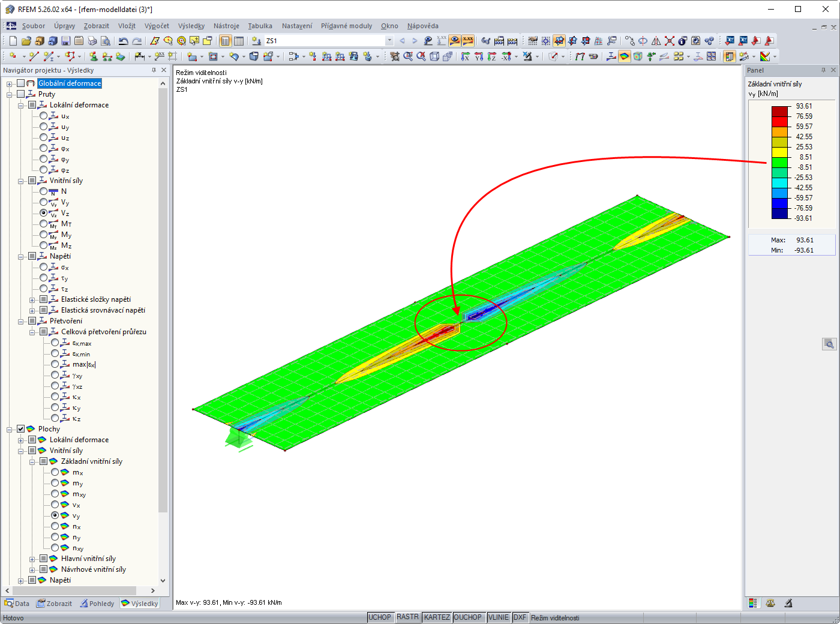The height and width of the screenshot is (624, 840).
Task: Click the dark blue bottom legend color swatch
Action: tap(779, 213)
